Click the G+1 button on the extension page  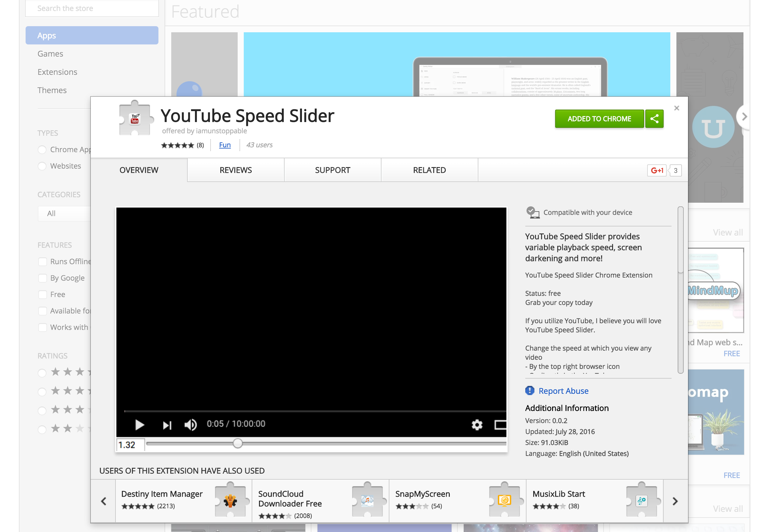tap(657, 170)
